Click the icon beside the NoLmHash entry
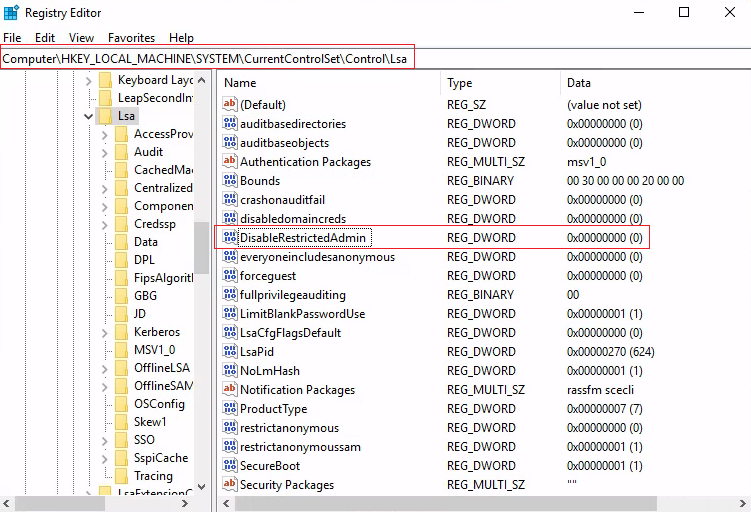 230,371
